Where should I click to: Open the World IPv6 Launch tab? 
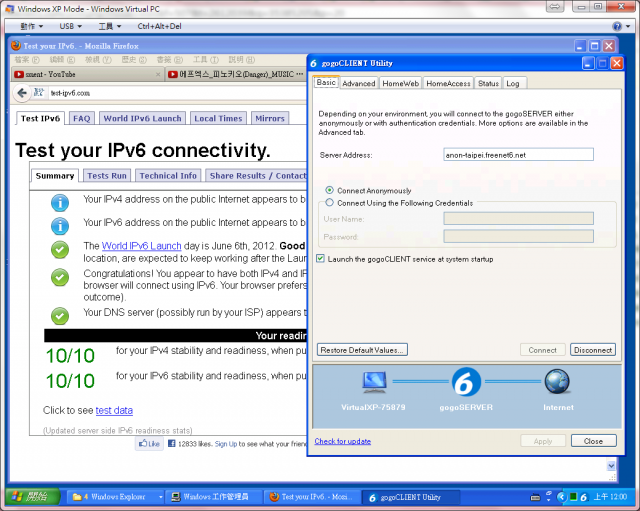pyautogui.click(x=142, y=118)
